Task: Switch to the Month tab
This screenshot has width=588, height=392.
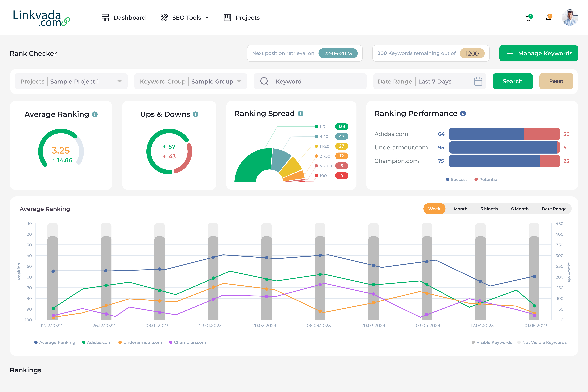Action: (460, 209)
